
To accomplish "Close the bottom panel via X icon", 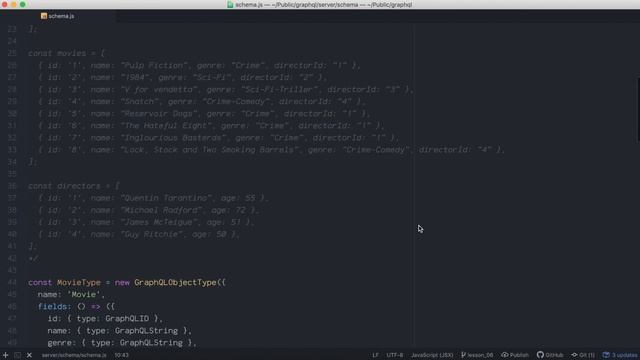I will click(29, 355).
